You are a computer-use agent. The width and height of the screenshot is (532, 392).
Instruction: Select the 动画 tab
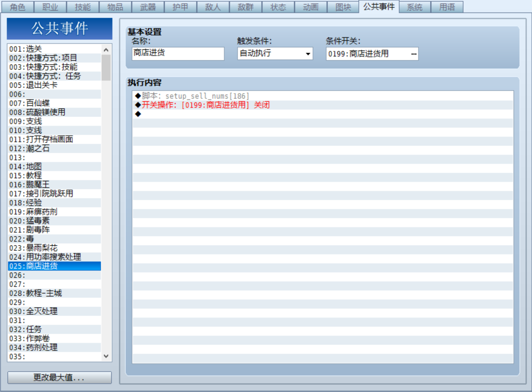point(310,7)
